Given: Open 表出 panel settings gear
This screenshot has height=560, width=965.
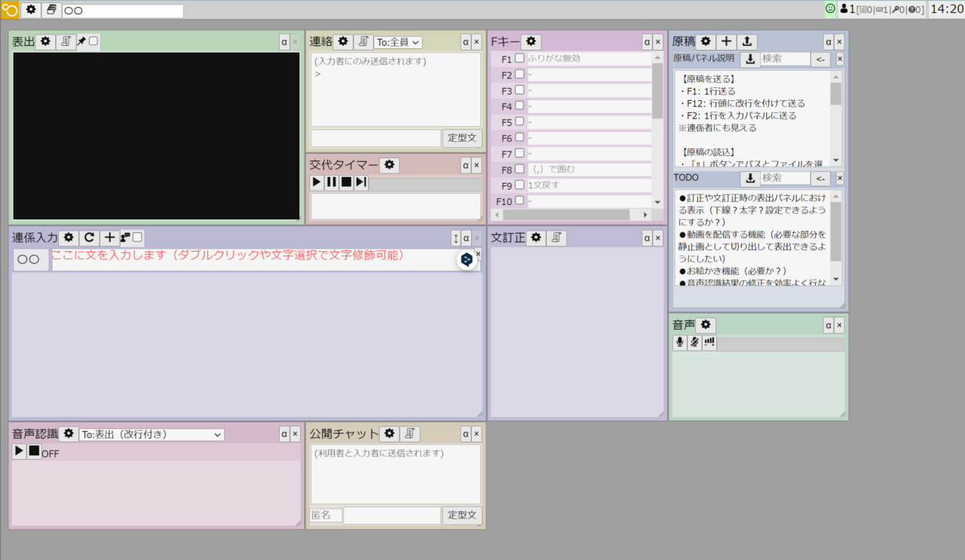Looking at the screenshot, I should click(x=45, y=41).
